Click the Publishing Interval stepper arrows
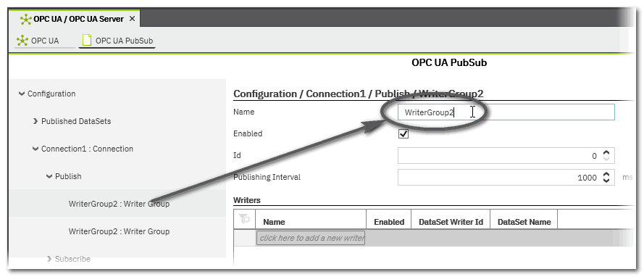 click(x=606, y=178)
